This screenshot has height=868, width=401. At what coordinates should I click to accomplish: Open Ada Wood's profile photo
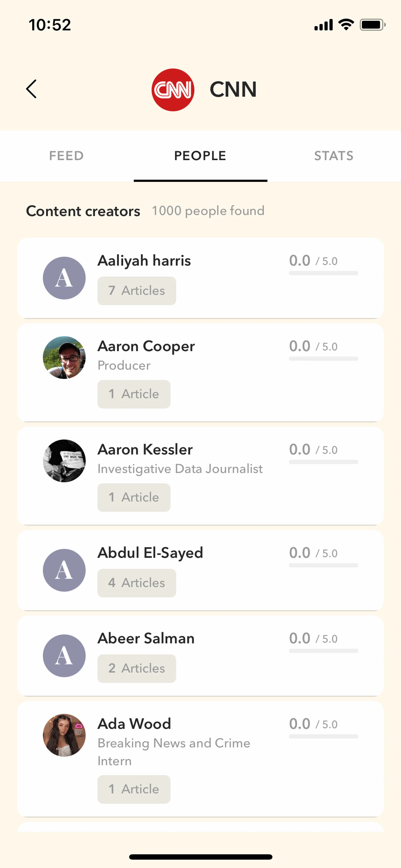coord(64,735)
